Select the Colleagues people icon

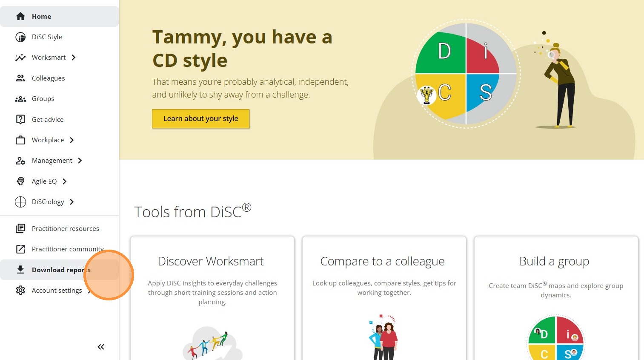tap(20, 78)
